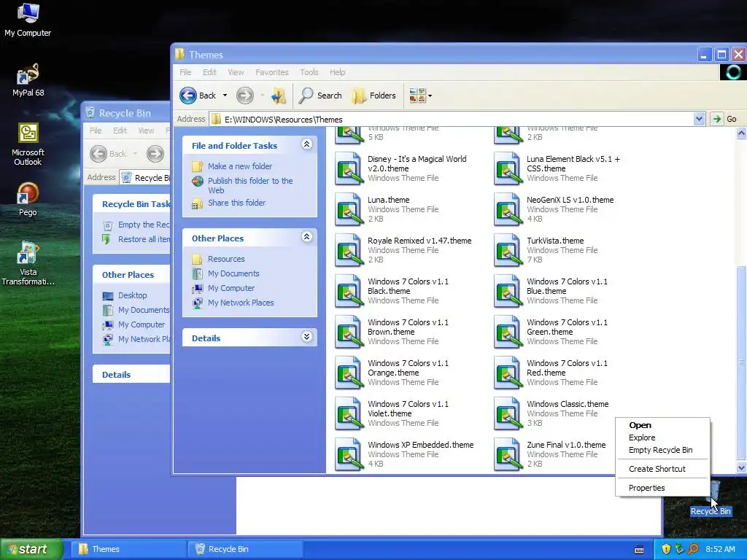This screenshot has width=747, height=560.
Task: Go up one folder level in Themes
Action: coord(278,96)
